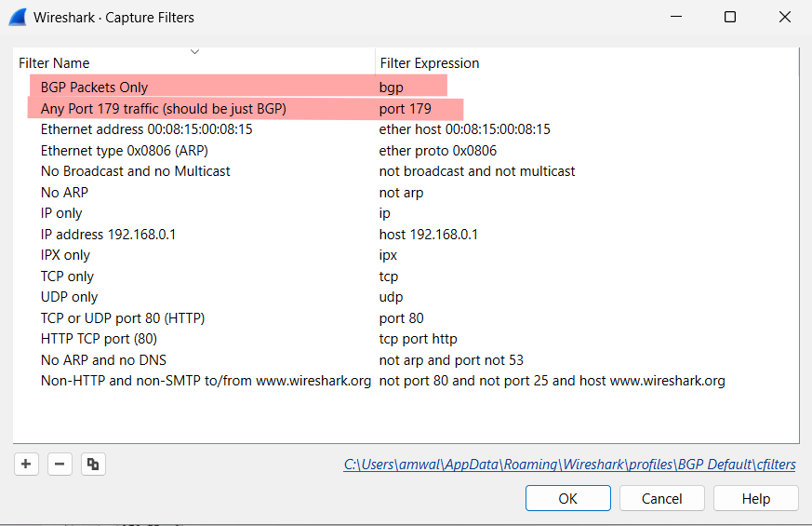812x526 pixels.
Task: Select 'not arp and port not 53' expression
Action: pos(451,360)
